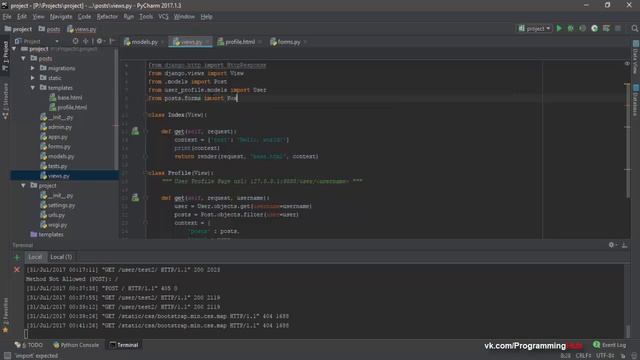
Task: Toggle the Database side tab
Action: (x=636, y=100)
